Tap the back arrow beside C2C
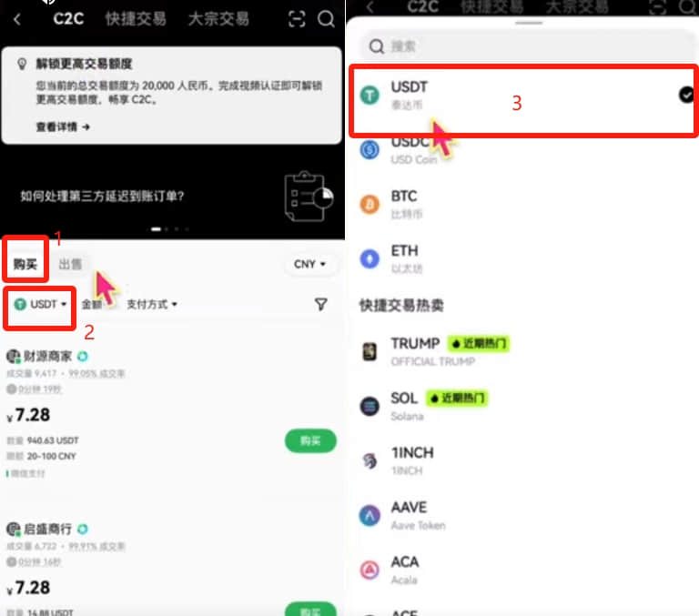The width and height of the screenshot is (699, 616). point(17,19)
